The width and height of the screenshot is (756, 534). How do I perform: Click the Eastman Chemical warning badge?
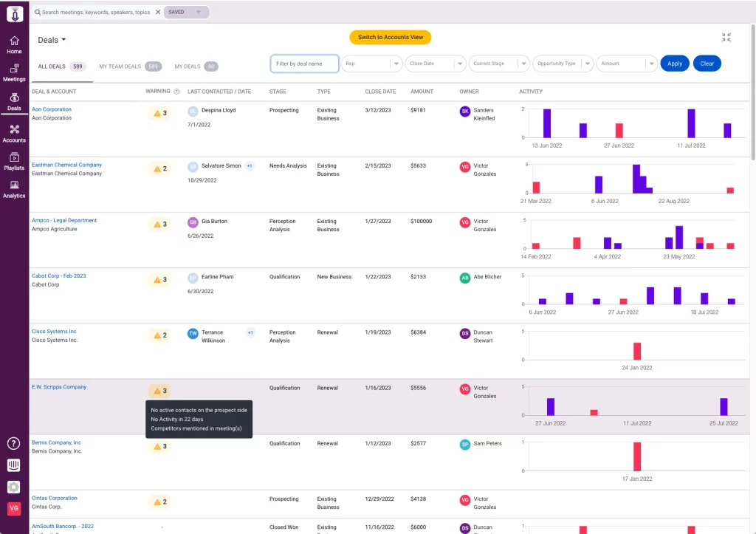tap(159, 169)
